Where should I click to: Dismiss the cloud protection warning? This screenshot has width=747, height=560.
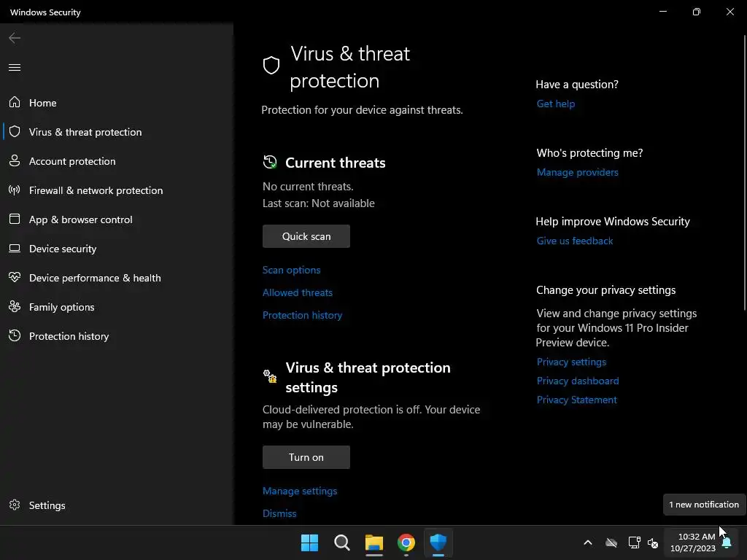279,513
